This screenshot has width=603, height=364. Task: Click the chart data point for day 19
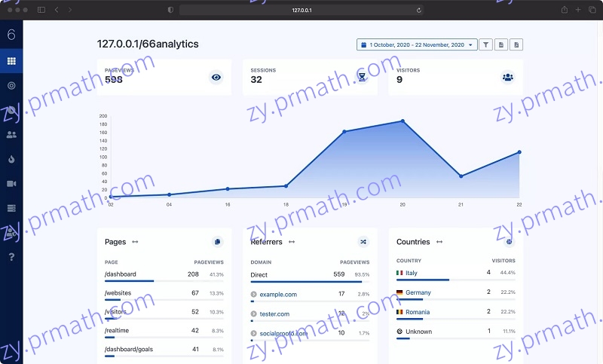tap(344, 131)
